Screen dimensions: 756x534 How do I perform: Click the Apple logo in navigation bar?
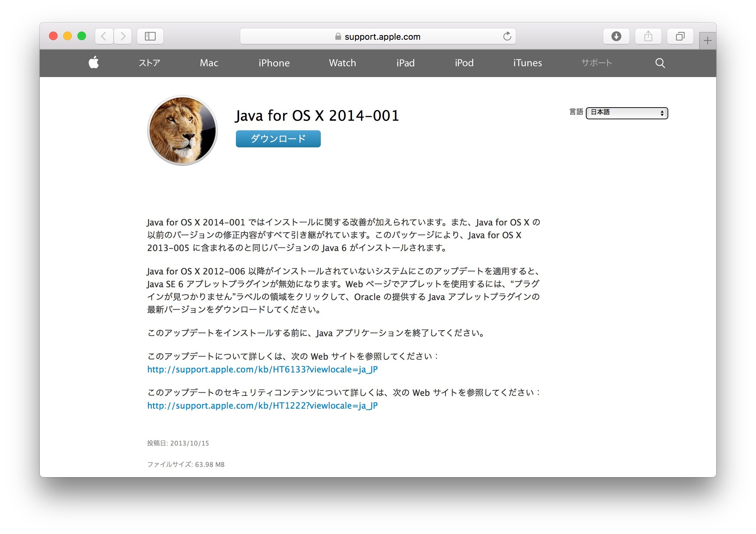(94, 62)
